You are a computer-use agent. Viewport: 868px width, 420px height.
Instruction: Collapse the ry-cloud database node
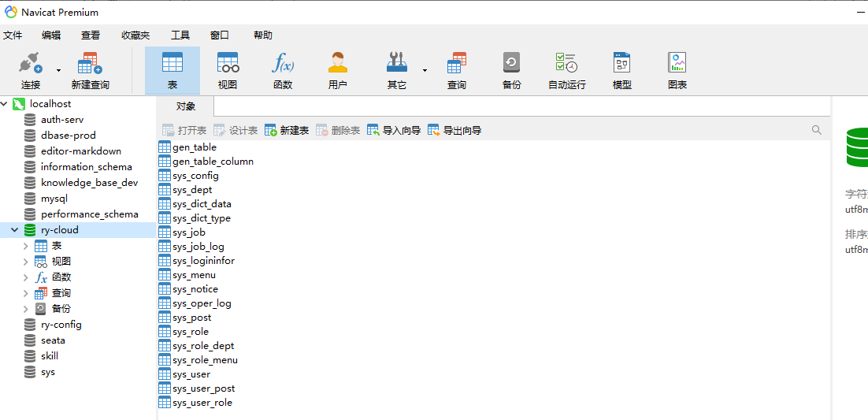pos(15,230)
